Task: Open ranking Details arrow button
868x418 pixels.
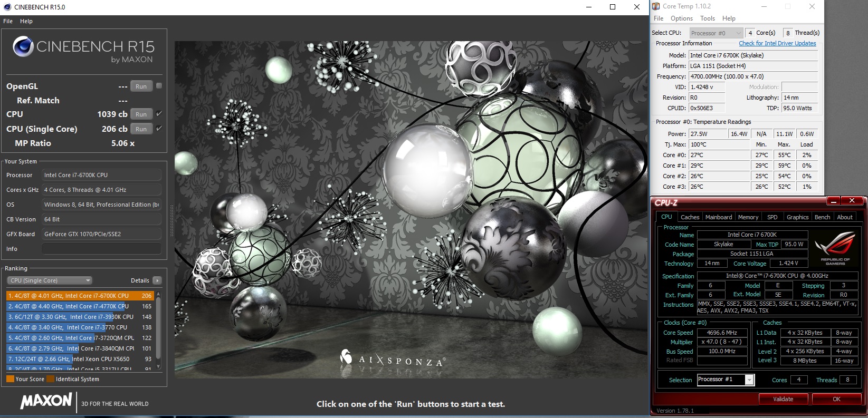Action: click(157, 280)
